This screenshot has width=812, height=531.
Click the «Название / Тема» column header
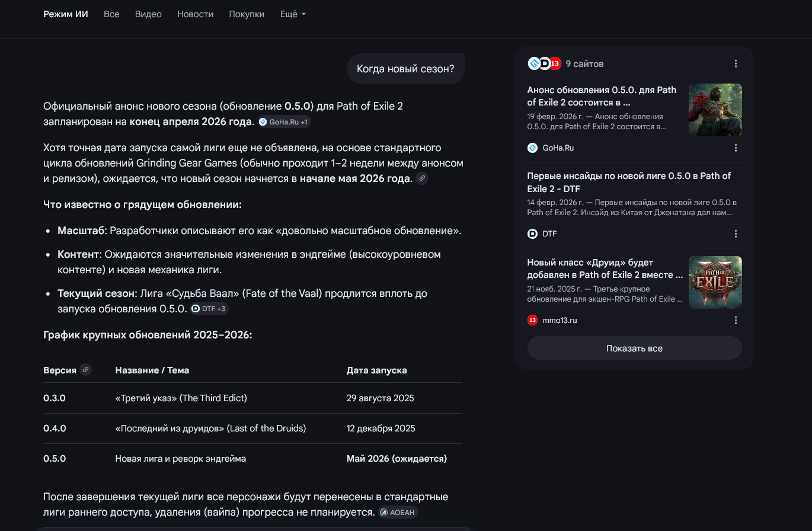152,370
